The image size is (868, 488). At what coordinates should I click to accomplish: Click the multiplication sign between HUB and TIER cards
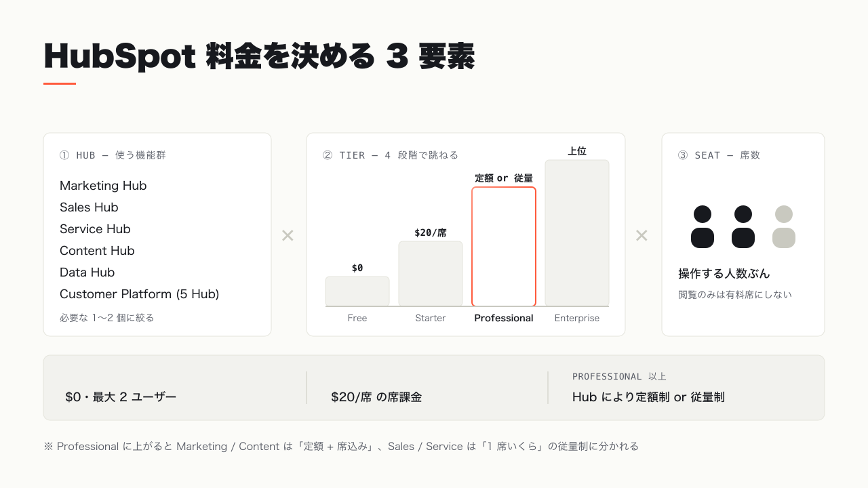point(288,235)
